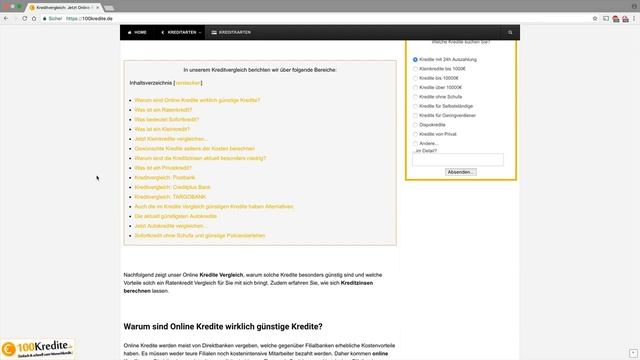Click the 'im Detail?' text input field
Screen dimensions: 640x360
click(x=458, y=160)
